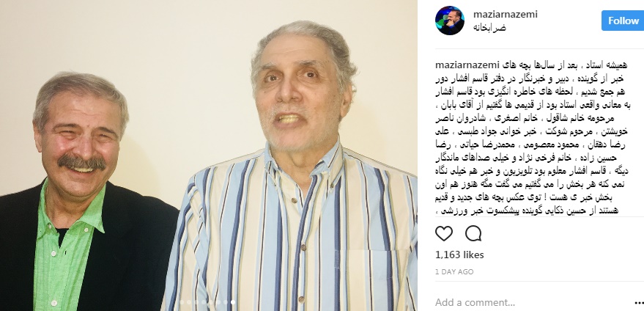Screen dimensions: 644x311
Task: Select the fifth carousel dot indicator
Action: tap(211, 302)
